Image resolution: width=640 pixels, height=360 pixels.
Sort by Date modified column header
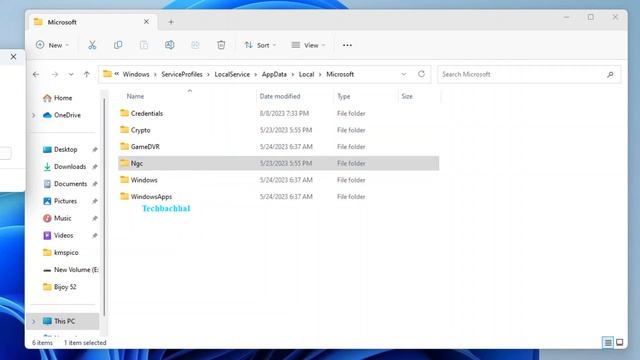tap(280, 96)
